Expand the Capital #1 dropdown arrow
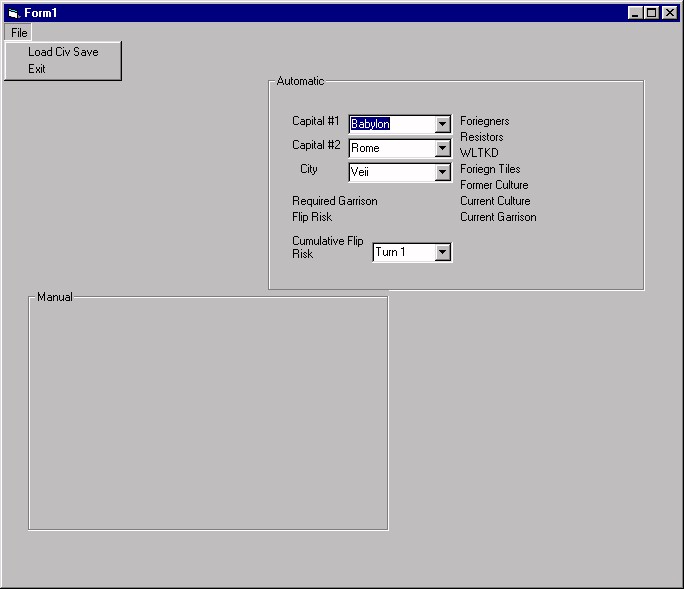This screenshot has height=589, width=684. [442, 124]
